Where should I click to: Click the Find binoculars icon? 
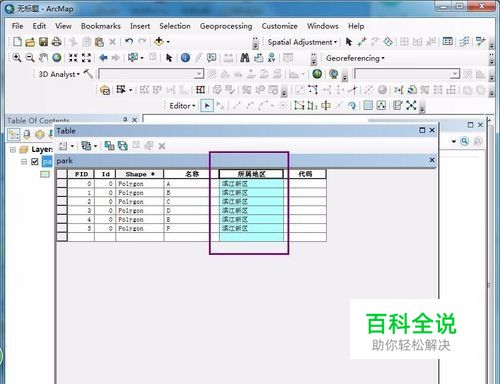(x=245, y=58)
